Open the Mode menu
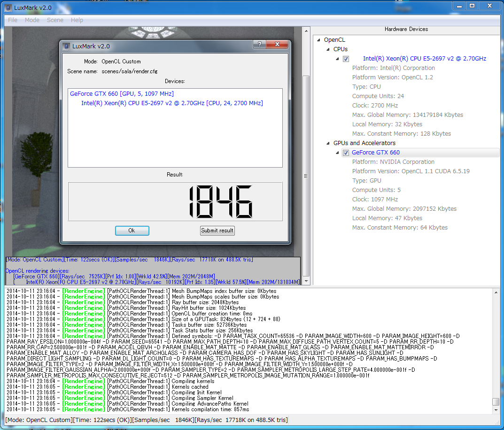Viewport: 504px width, 430px height. [x=32, y=20]
